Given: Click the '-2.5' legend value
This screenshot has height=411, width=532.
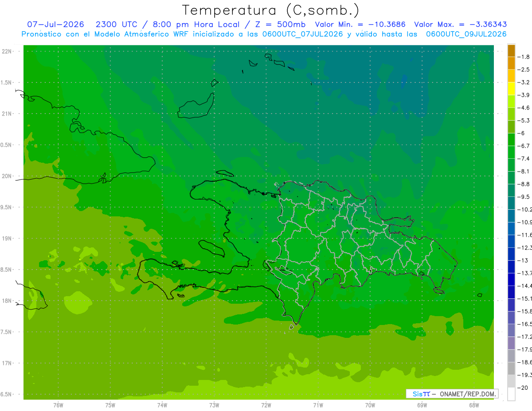Looking at the screenshot, I should click(524, 70).
